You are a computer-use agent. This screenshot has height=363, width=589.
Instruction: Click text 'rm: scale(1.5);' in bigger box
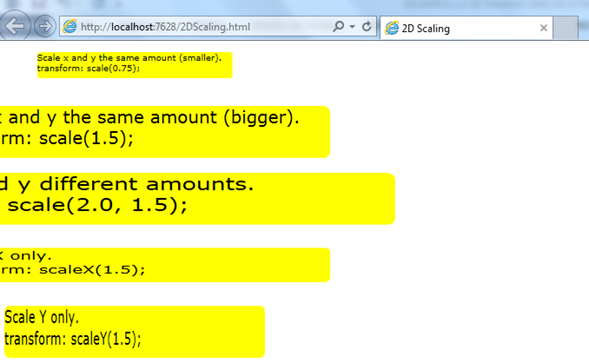pos(66,138)
